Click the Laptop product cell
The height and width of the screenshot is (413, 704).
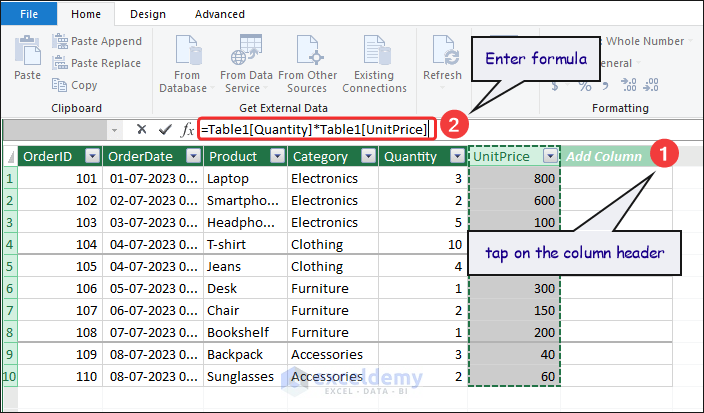pos(246,179)
